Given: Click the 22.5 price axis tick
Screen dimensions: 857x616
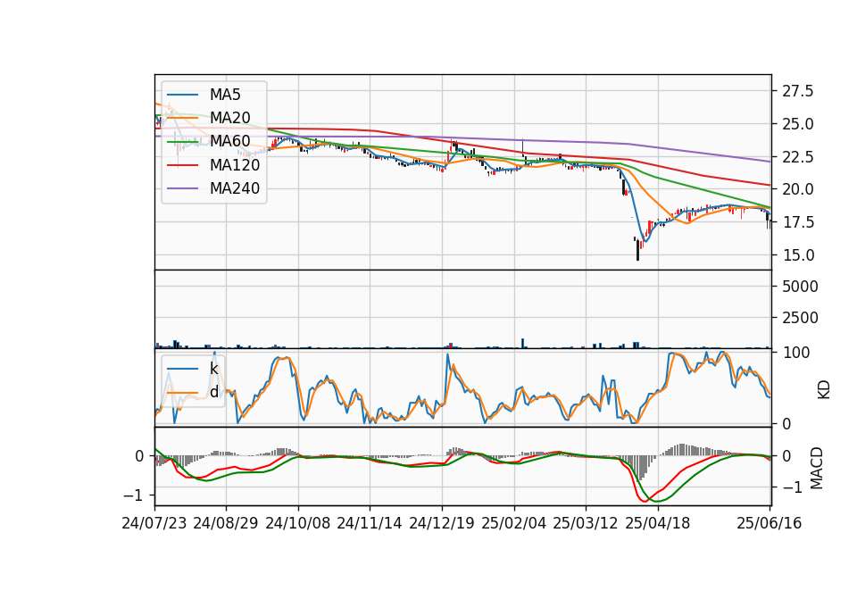Looking at the screenshot, I should click(x=797, y=157).
